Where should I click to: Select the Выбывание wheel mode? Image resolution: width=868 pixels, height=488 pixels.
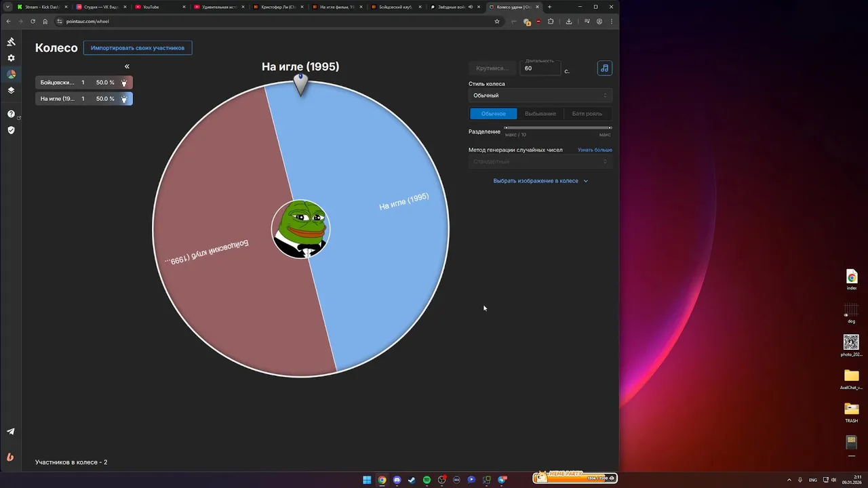[540, 114]
